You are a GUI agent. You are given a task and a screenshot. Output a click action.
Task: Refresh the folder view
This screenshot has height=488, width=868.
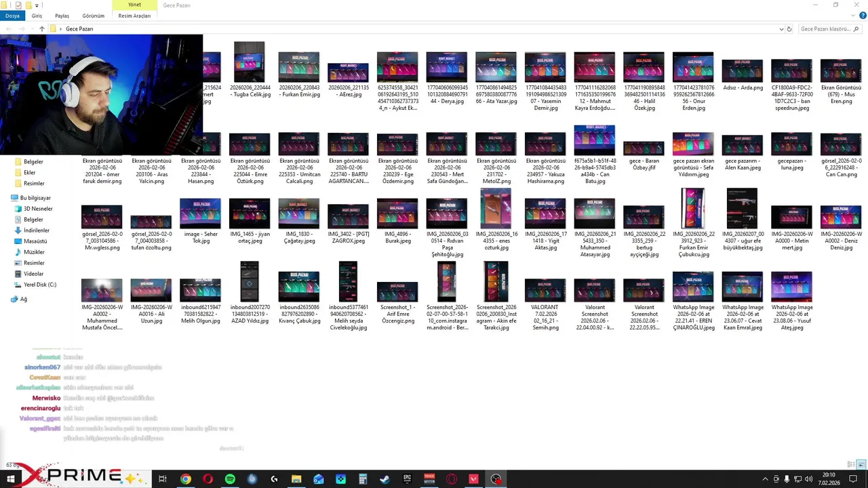point(789,29)
